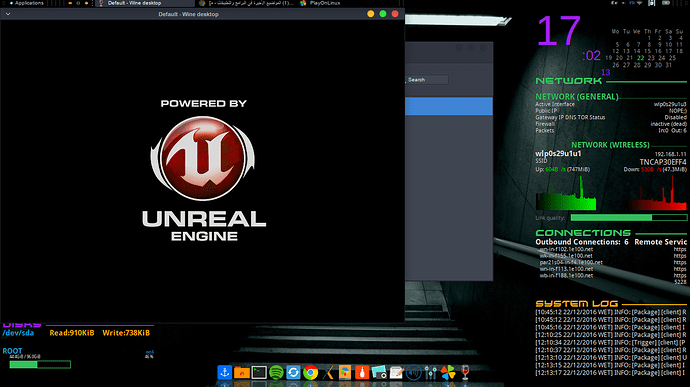The image size is (690, 387).
Task: Launch PlayOnLinux from the dock
Action: click(448, 372)
